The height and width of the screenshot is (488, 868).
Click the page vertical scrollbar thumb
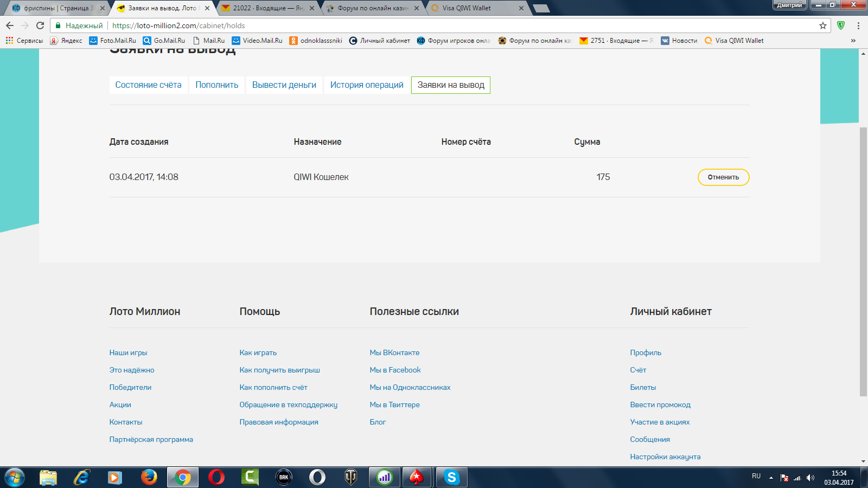pyautogui.click(x=863, y=261)
